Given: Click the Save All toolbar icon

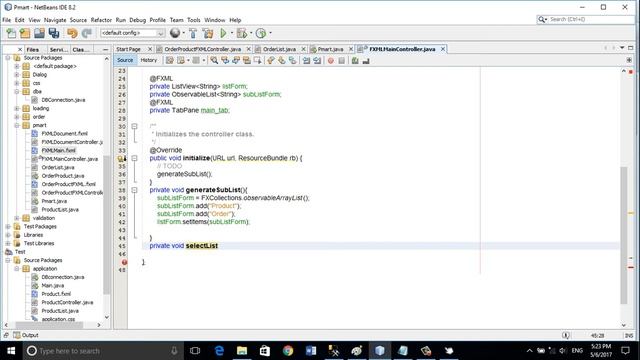Looking at the screenshot, I should click(53, 33).
